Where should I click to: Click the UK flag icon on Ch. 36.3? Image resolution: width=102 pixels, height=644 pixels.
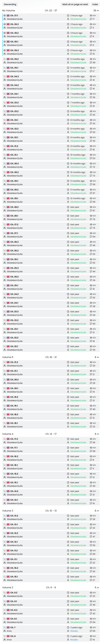pos(8,24)
